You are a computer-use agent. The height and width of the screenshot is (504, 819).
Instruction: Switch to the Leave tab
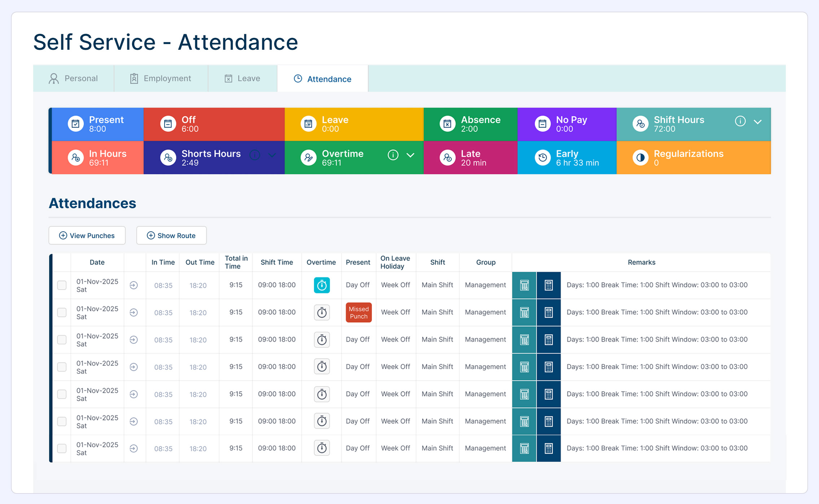coord(242,79)
